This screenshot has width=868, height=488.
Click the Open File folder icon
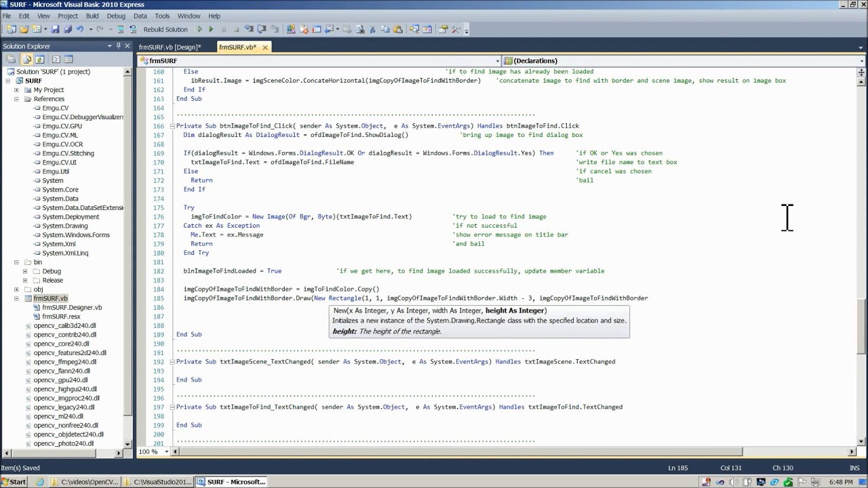click(x=24, y=30)
